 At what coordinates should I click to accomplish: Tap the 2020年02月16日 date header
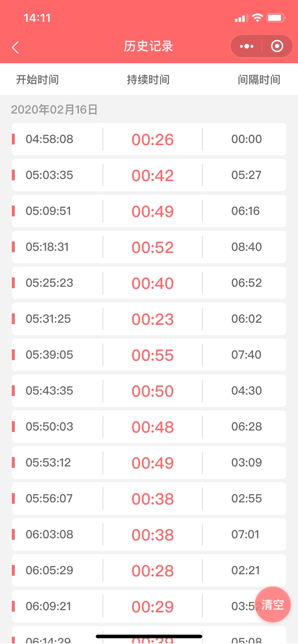(54, 109)
